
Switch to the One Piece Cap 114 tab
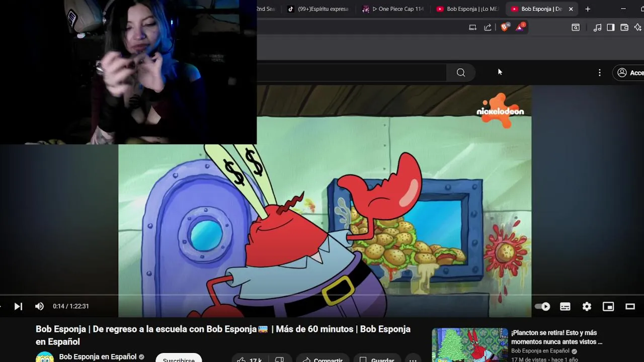pos(394,9)
